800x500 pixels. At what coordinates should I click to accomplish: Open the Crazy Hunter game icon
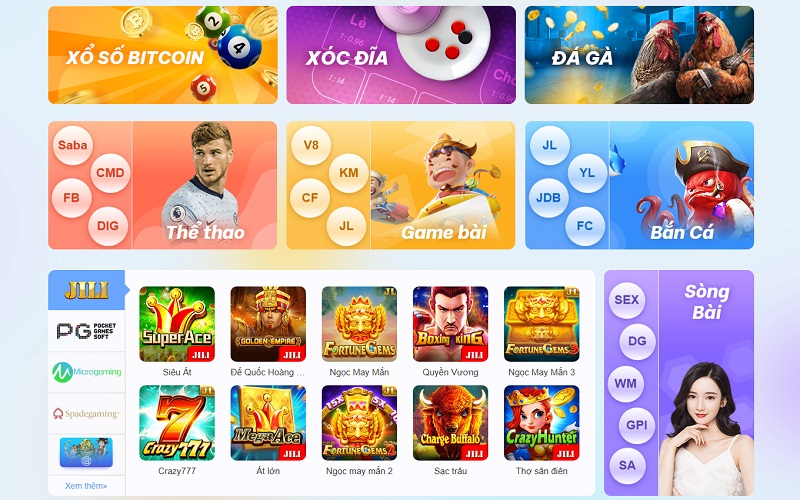pos(542,423)
